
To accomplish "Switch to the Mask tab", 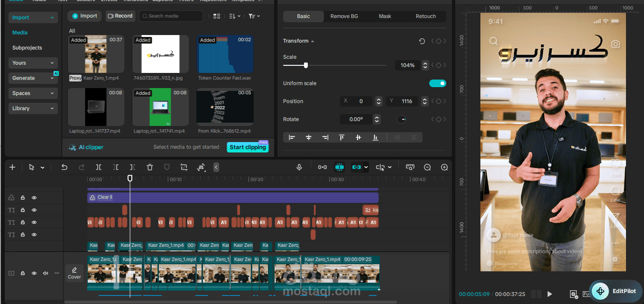I will click(x=385, y=16).
